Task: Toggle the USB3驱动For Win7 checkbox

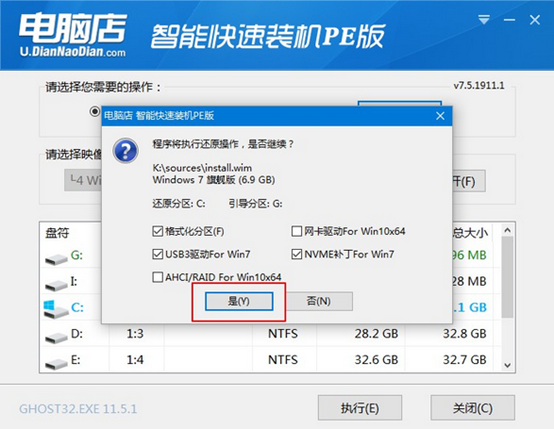Action: (157, 254)
